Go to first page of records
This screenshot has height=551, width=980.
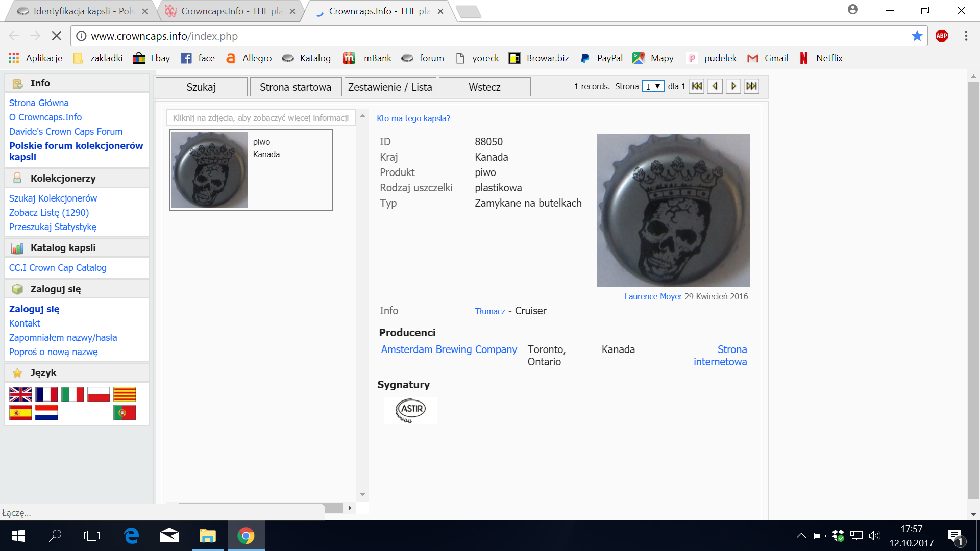click(x=697, y=86)
